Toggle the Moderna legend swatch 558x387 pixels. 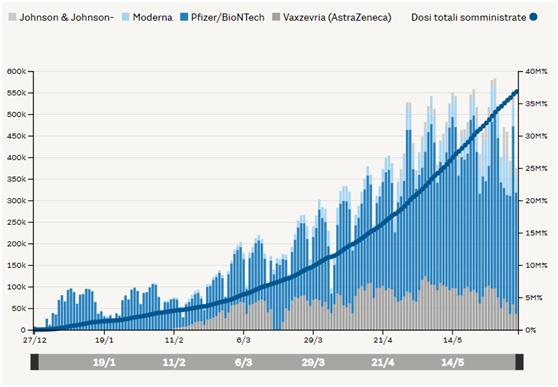coord(126,17)
